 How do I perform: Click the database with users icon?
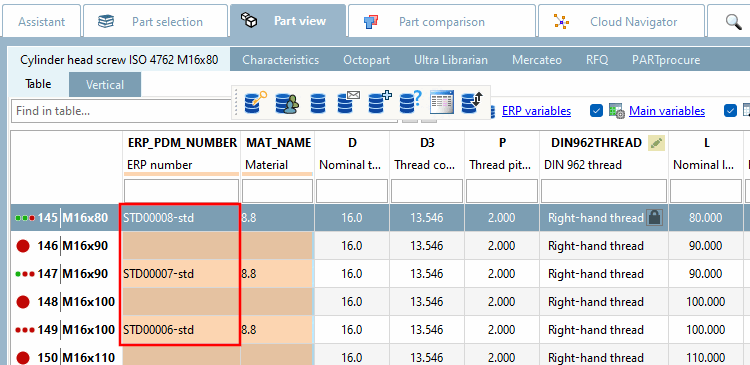(x=287, y=103)
